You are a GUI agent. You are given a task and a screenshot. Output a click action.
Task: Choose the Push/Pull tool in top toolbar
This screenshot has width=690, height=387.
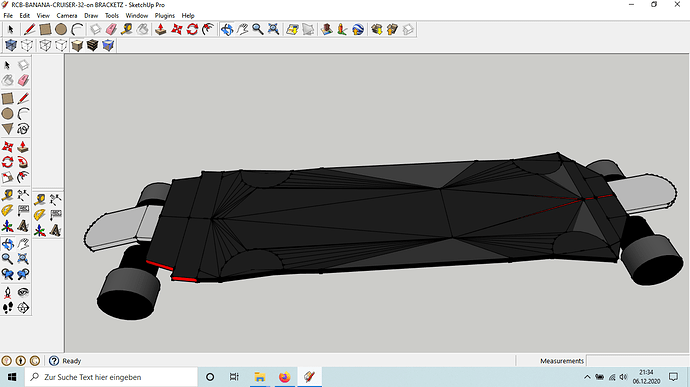point(161,29)
